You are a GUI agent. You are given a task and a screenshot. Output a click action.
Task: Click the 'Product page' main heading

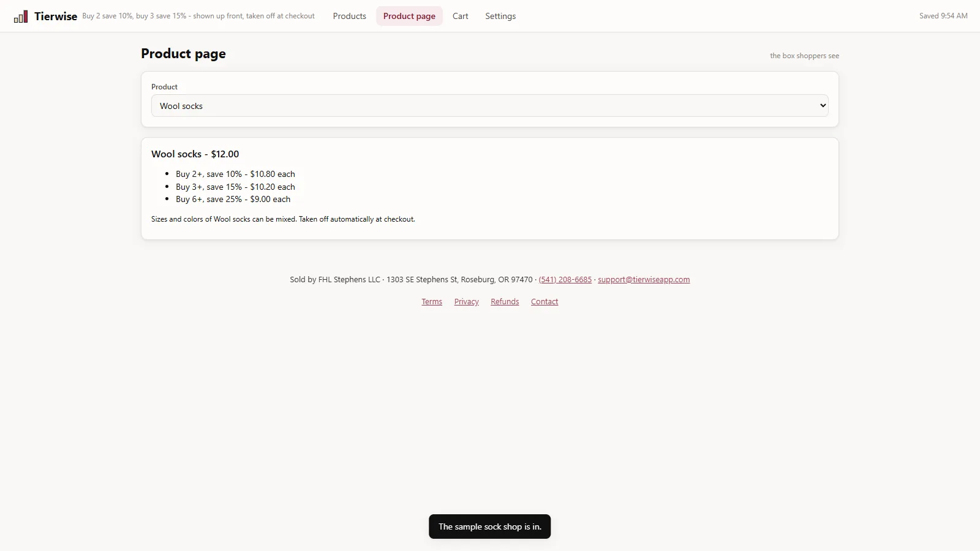[x=183, y=54]
